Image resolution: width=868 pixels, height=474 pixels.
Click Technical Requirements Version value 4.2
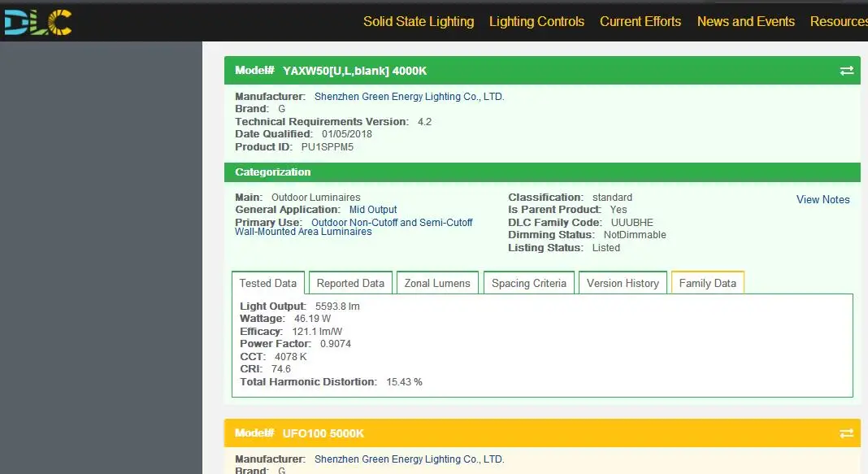point(424,122)
